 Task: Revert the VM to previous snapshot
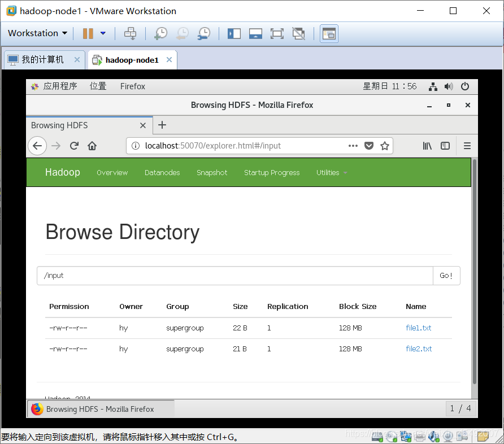click(183, 33)
